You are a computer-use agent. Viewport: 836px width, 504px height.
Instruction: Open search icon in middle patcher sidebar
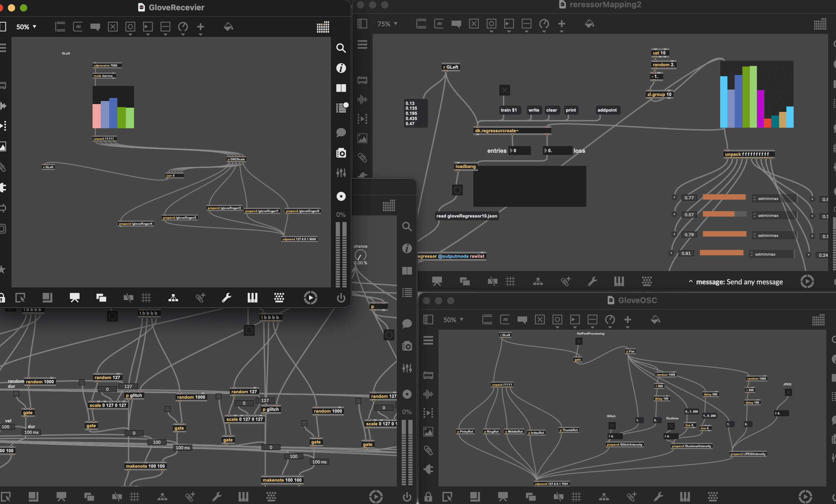click(407, 227)
